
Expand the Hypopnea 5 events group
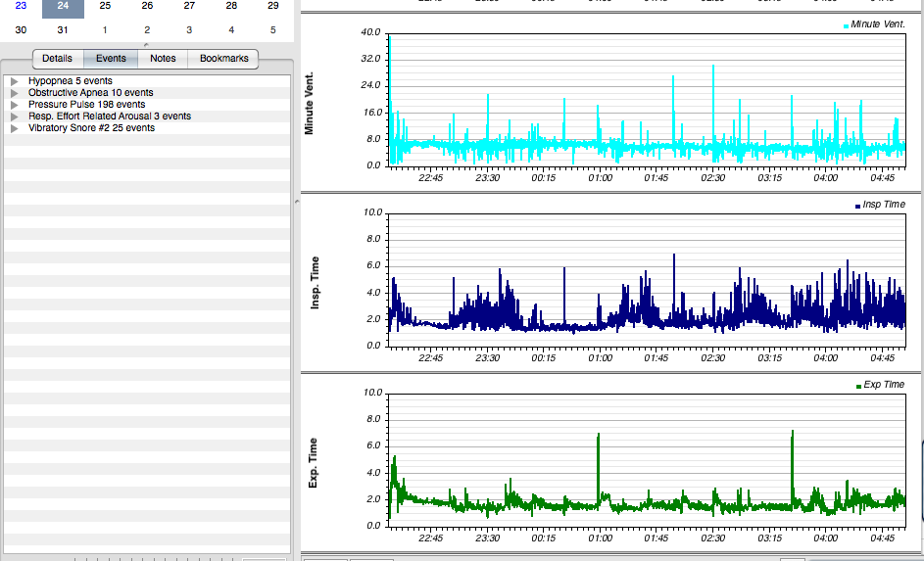click(15, 80)
